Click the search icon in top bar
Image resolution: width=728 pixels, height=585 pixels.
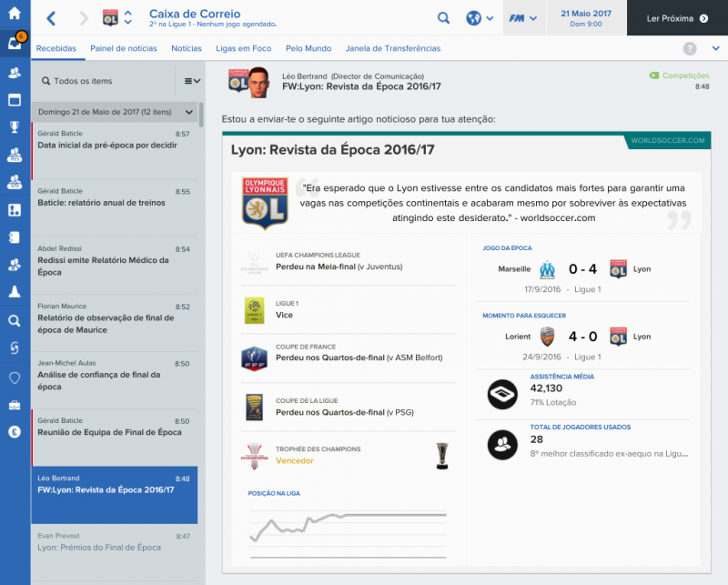(x=443, y=18)
